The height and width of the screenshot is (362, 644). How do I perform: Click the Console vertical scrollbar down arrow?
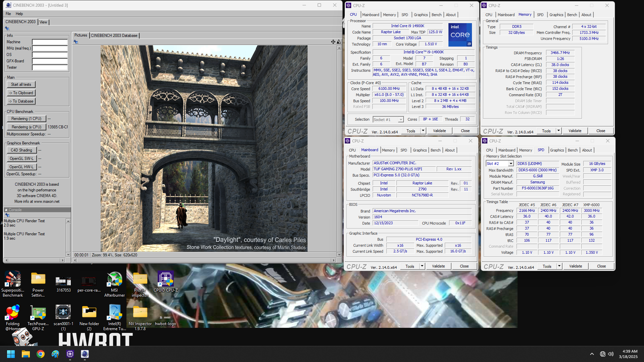click(68, 255)
